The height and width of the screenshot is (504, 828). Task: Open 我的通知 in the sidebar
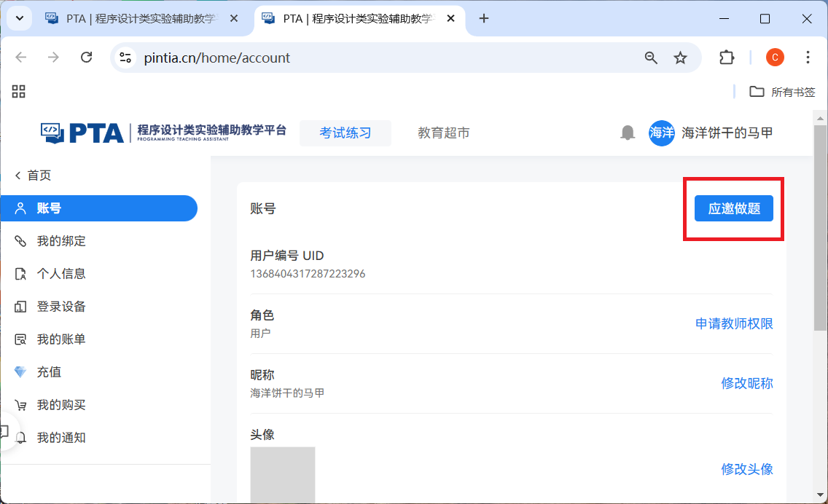tap(61, 438)
